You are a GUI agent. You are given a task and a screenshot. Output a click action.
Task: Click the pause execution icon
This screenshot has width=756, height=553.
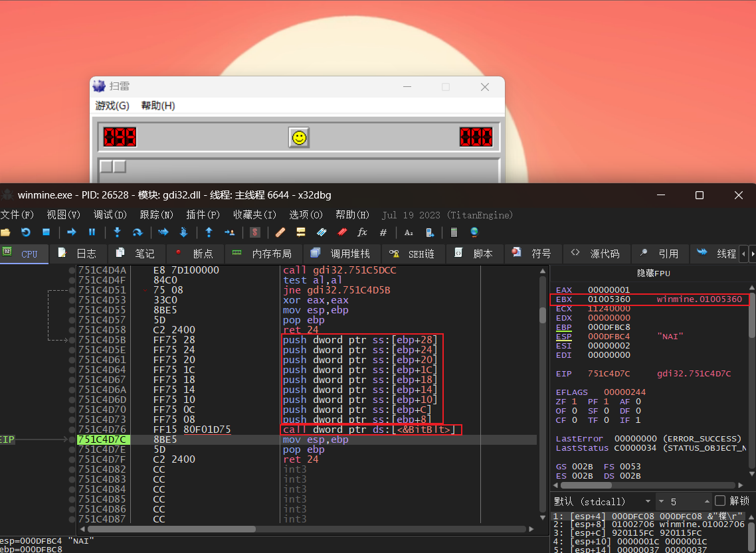(92, 232)
